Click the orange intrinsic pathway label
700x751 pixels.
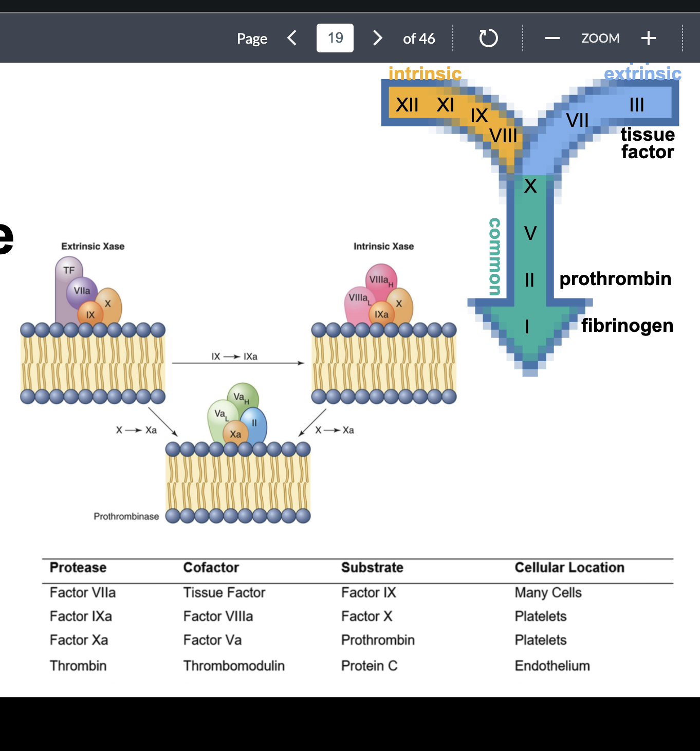click(425, 73)
